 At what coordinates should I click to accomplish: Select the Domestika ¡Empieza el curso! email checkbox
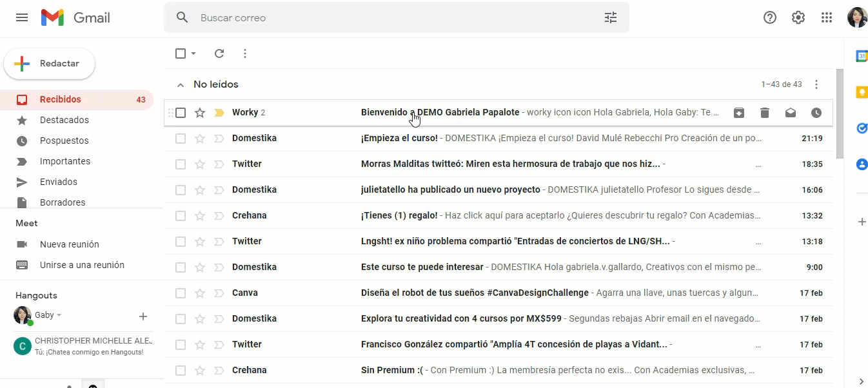[181, 138]
